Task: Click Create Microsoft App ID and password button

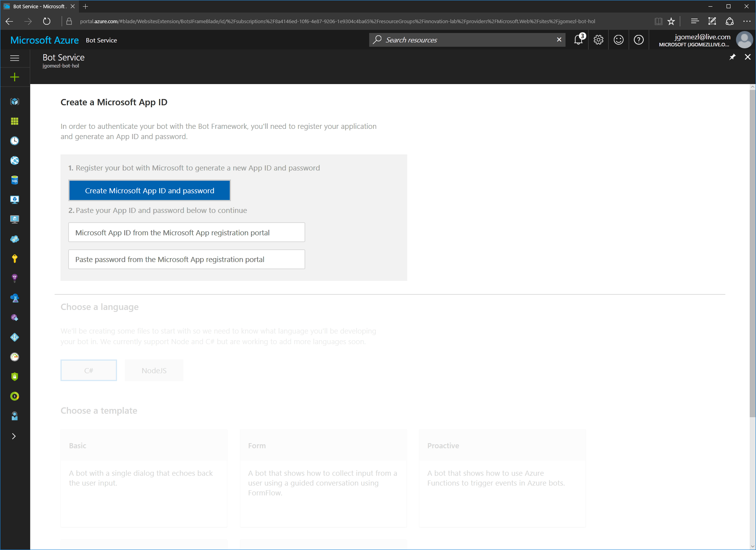Action: click(149, 190)
